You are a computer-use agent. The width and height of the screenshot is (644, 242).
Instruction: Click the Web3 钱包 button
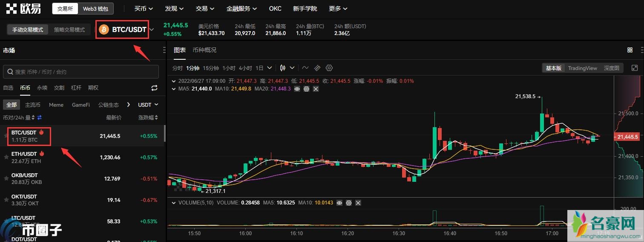point(95,9)
